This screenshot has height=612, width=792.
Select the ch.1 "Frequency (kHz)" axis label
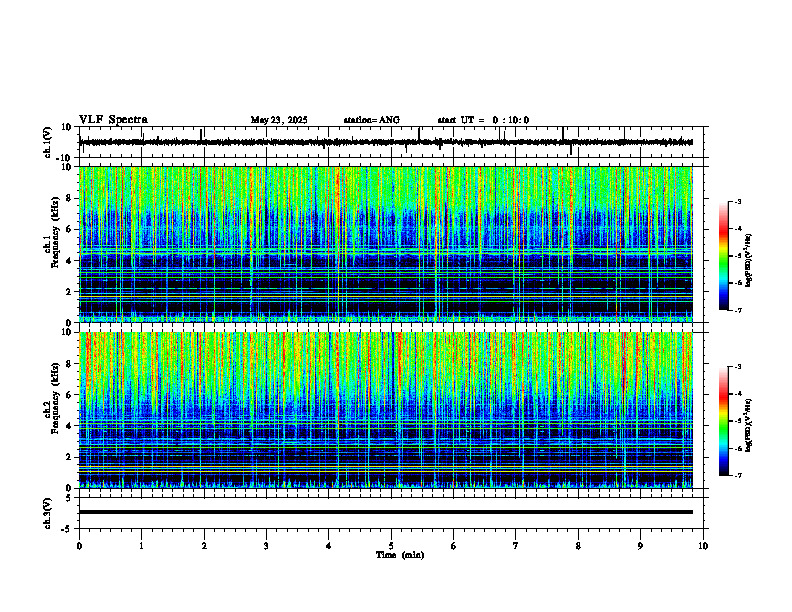click(55, 232)
